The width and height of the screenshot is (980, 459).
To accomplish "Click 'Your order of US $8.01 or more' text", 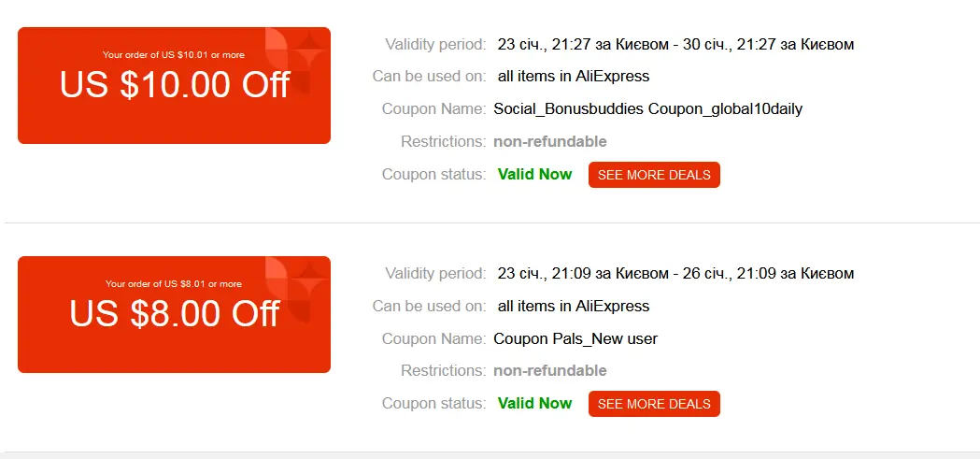I will click(x=174, y=284).
